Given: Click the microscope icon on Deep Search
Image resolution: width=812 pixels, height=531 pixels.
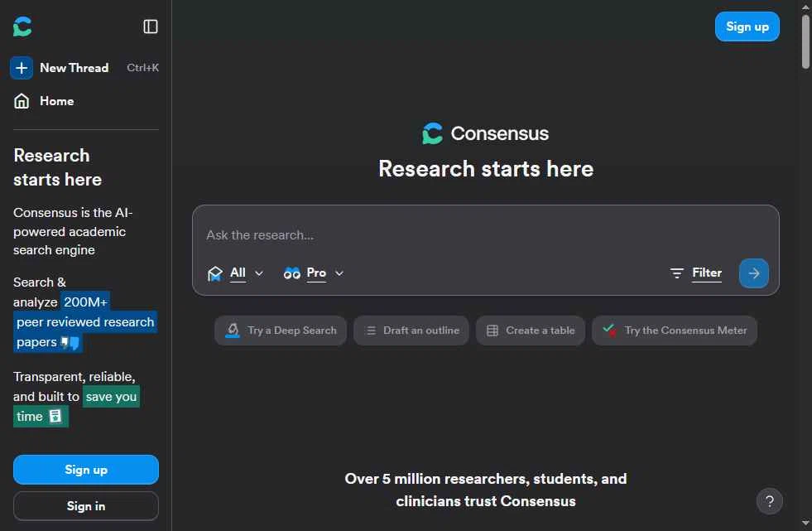Looking at the screenshot, I should (x=233, y=331).
